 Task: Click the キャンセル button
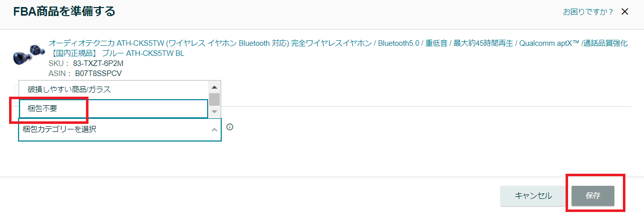point(533,196)
